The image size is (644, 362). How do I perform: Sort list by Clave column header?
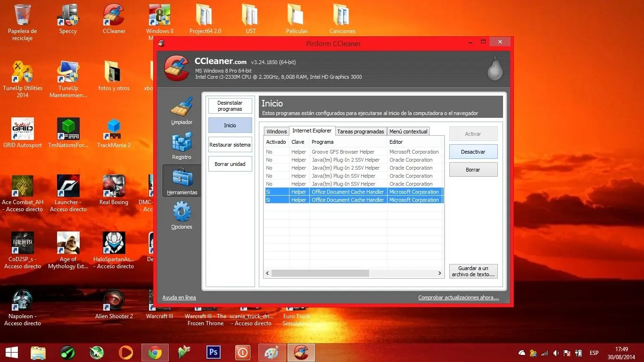tap(299, 142)
